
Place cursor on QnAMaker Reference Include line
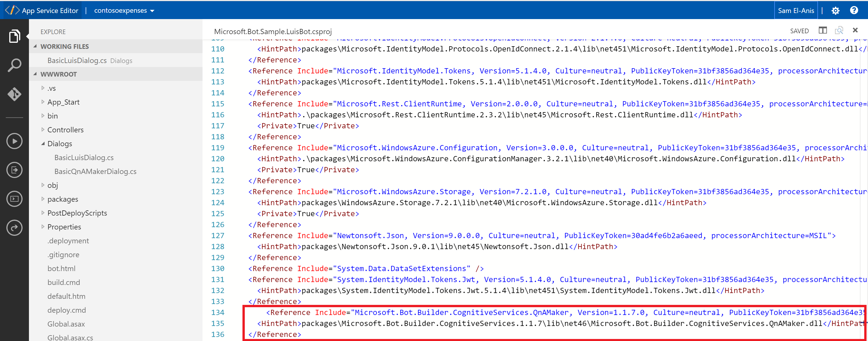(x=566, y=312)
